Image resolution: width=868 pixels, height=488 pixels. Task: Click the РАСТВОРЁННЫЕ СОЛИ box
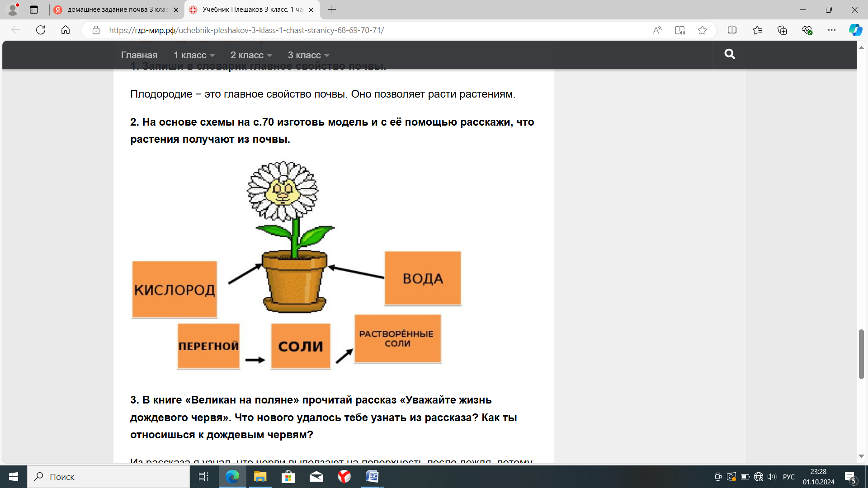(x=397, y=339)
